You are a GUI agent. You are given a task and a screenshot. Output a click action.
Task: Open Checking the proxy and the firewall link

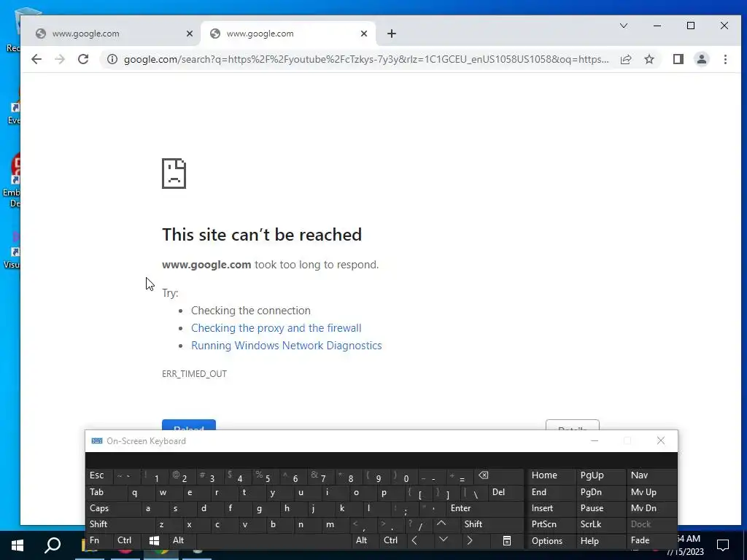pos(276,328)
